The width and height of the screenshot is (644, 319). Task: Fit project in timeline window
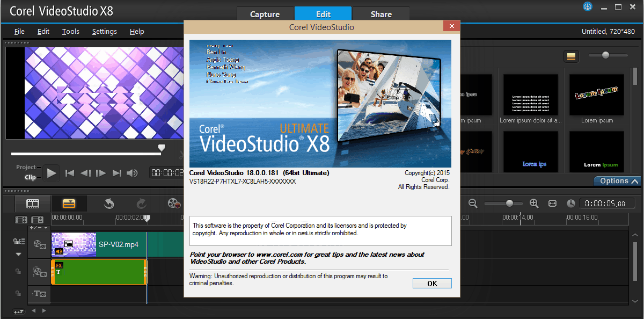point(553,204)
